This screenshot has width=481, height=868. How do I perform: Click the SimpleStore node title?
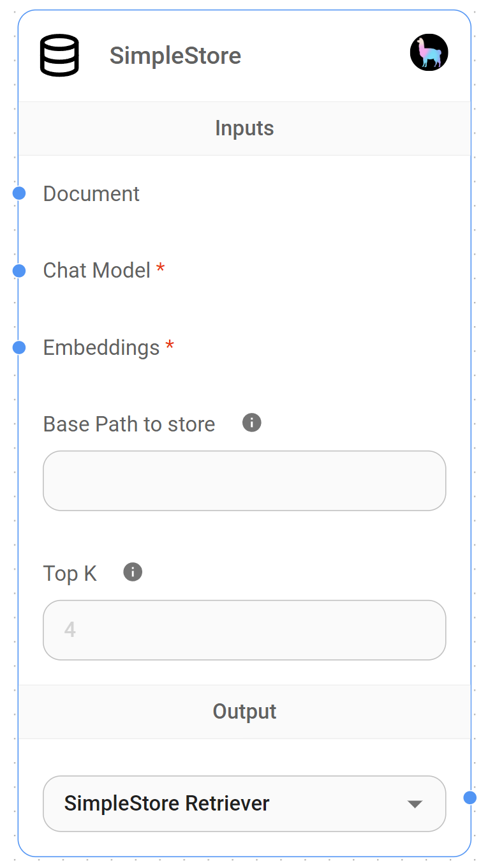click(175, 56)
